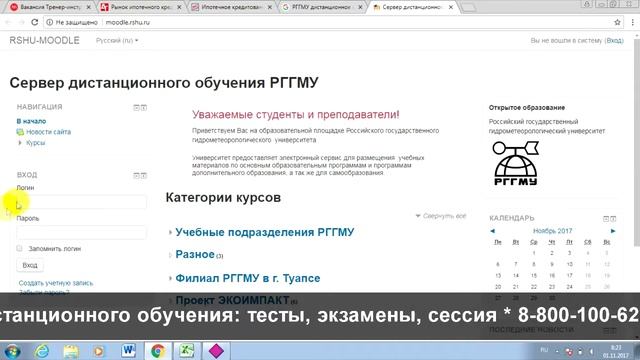Viewport: 640px width, 360px height.
Task: Open the РГГМУ weathervane logo
Action: point(516,163)
